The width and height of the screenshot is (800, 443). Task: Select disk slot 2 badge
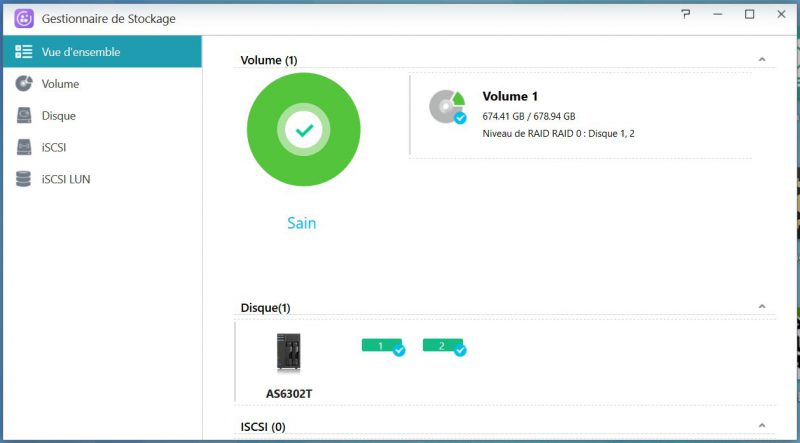point(444,347)
